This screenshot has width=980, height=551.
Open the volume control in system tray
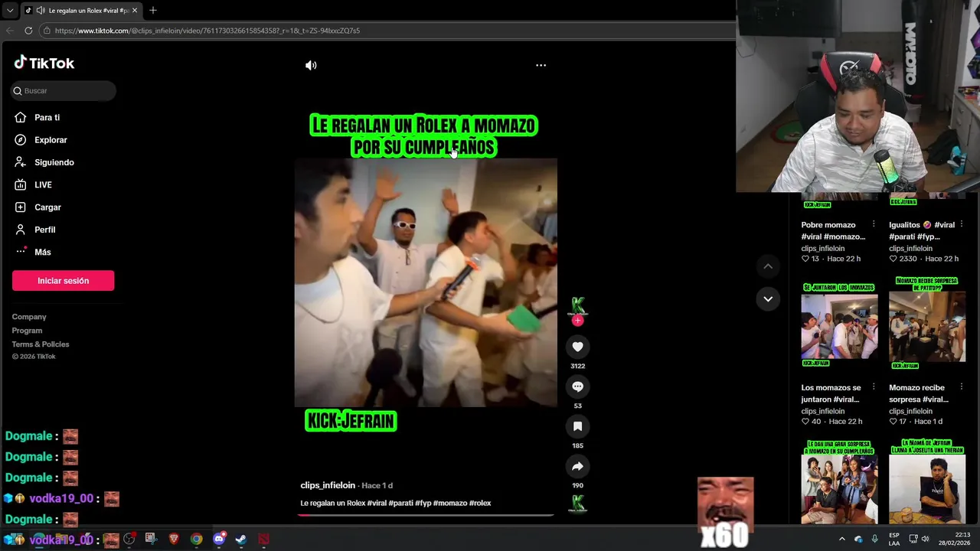coord(925,539)
